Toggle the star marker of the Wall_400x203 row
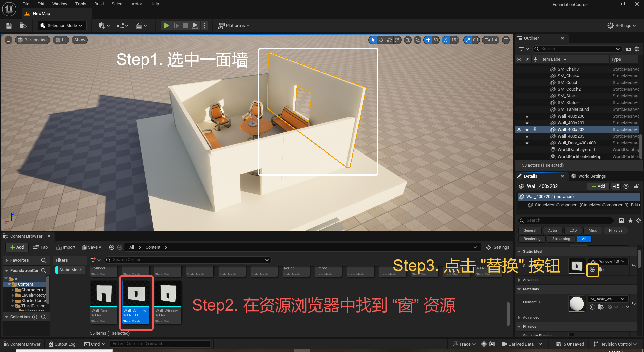644x352 pixels. (x=527, y=136)
